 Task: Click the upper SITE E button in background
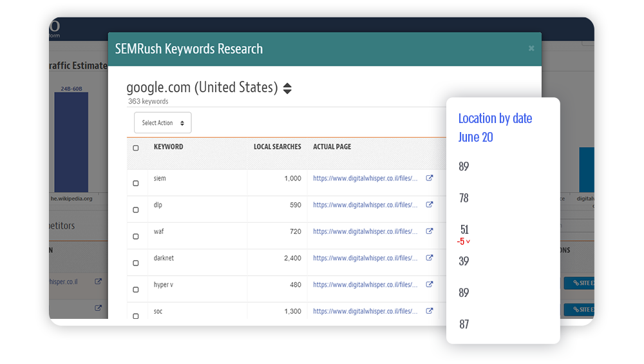tap(579, 283)
